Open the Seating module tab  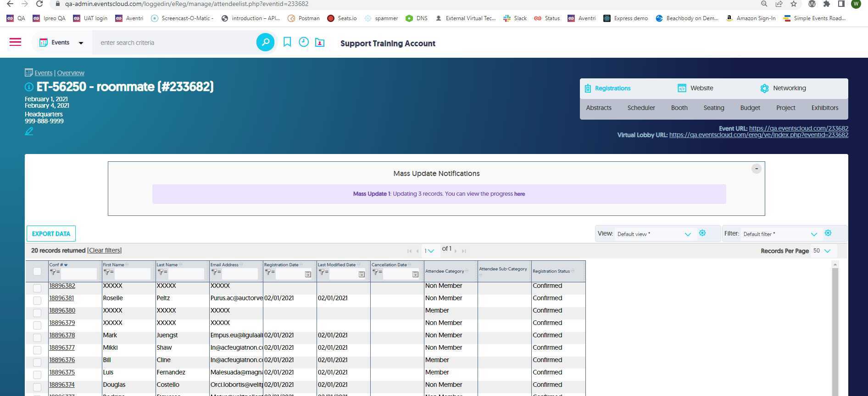713,108
